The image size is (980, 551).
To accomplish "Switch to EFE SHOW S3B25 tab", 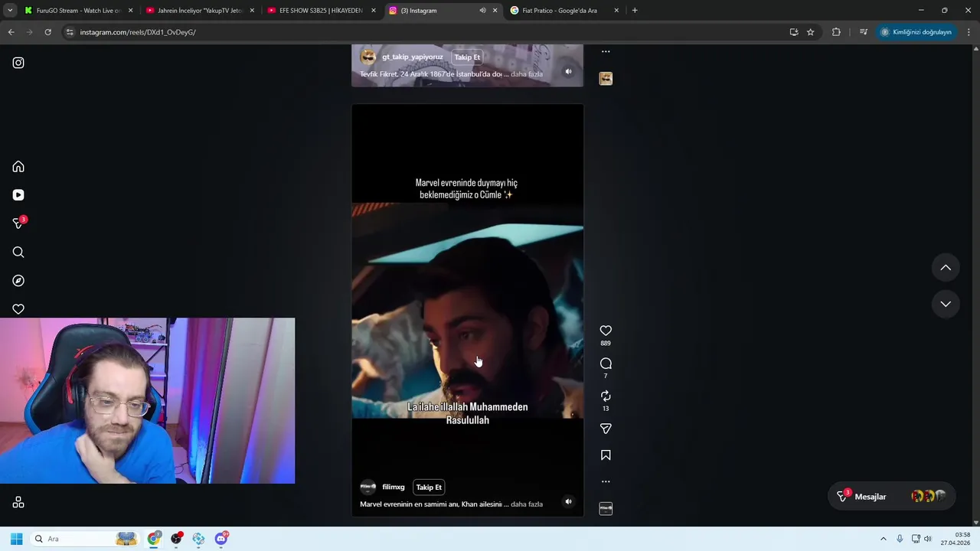I will coord(320,11).
